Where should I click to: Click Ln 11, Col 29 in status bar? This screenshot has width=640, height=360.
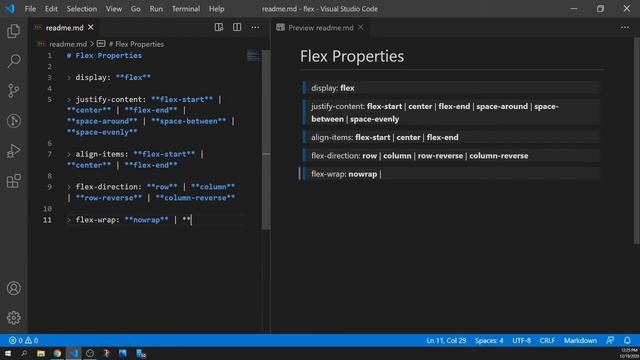(x=446, y=340)
